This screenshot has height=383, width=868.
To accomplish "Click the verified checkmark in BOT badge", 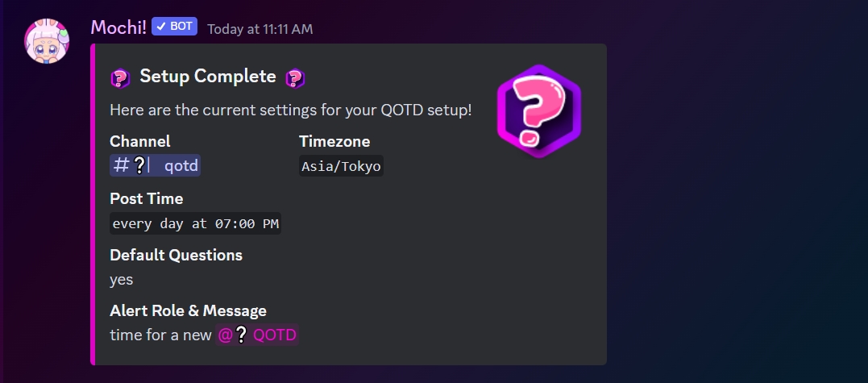I will [161, 26].
